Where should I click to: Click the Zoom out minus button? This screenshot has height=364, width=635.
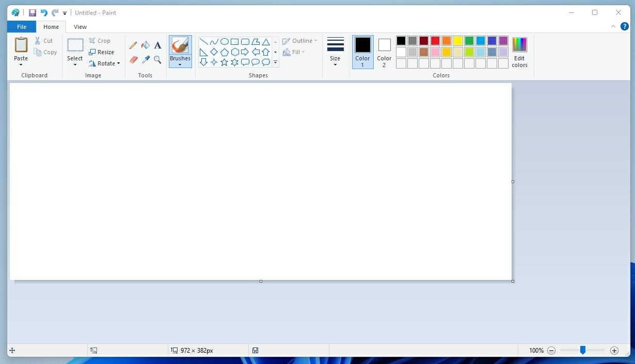[x=551, y=351]
